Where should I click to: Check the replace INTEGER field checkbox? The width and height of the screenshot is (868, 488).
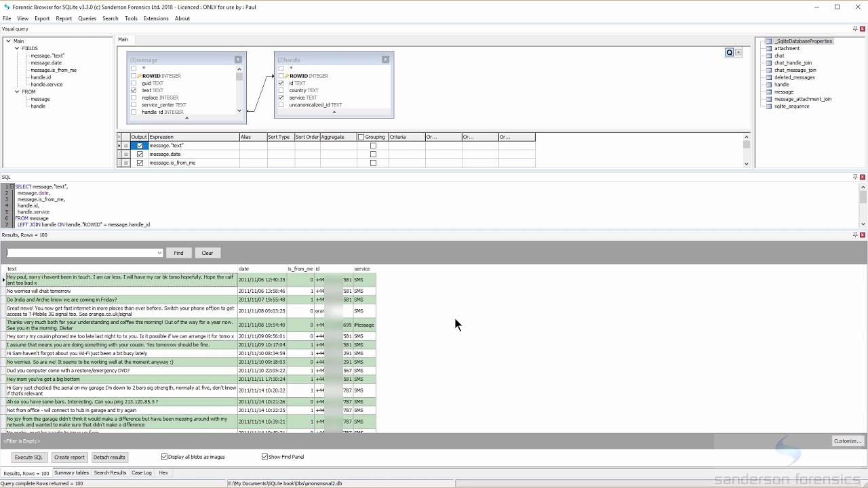134,98
